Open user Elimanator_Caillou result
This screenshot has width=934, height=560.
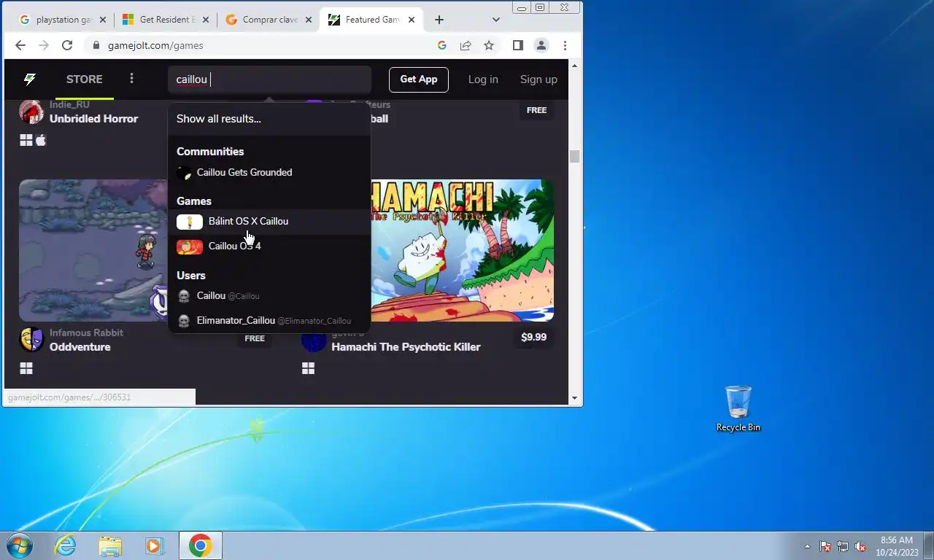pos(269,321)
